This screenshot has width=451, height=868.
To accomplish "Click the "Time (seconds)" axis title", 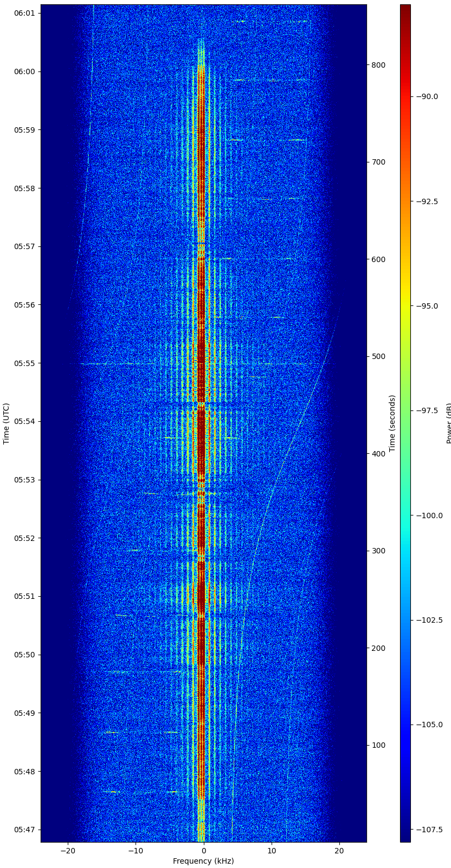I will pyautogui.click(x=392, y=423).
